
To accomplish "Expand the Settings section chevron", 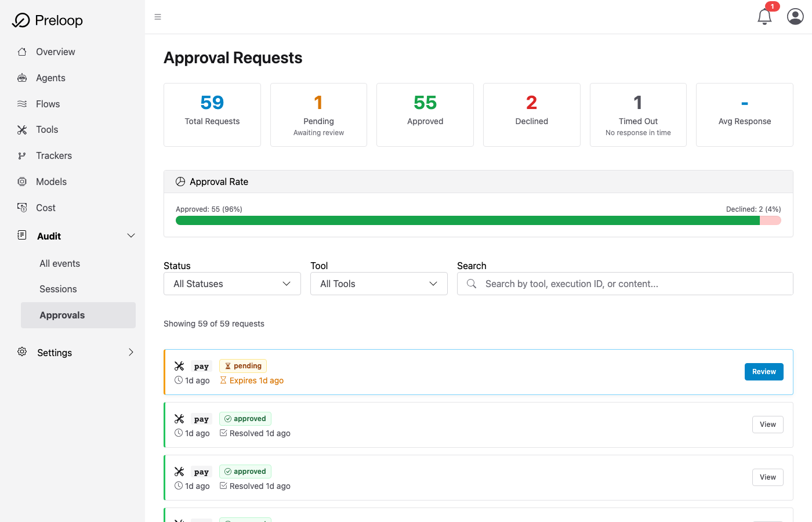I will click(x=131, y=352).
